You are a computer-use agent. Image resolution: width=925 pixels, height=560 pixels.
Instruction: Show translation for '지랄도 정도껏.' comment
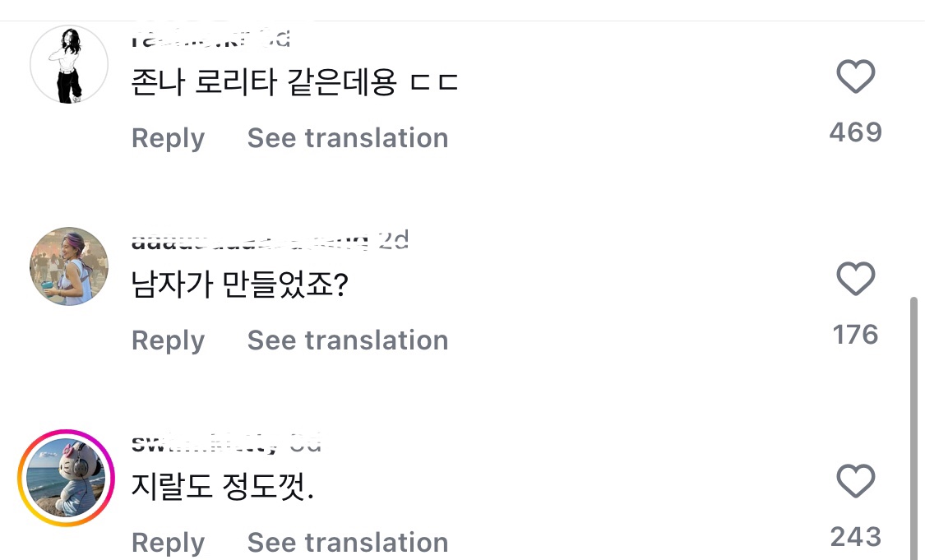(348, 543)
